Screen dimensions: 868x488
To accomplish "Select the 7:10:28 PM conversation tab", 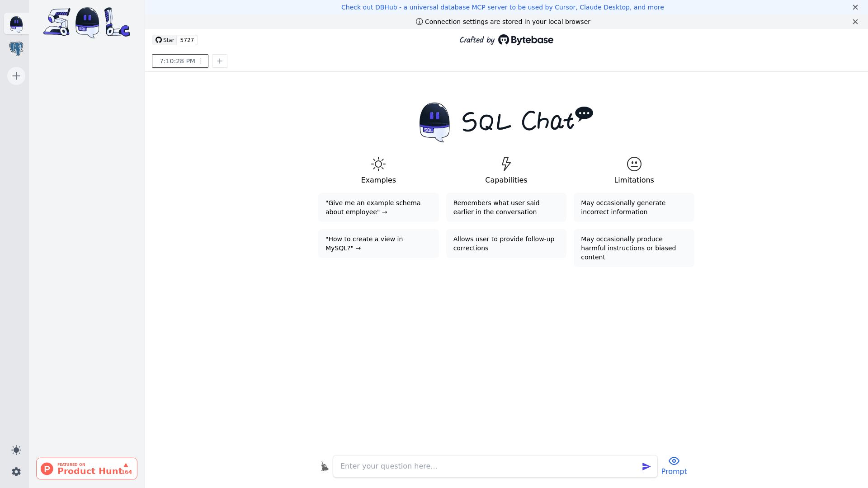I will pyautogui.click(x=177, y=61).
